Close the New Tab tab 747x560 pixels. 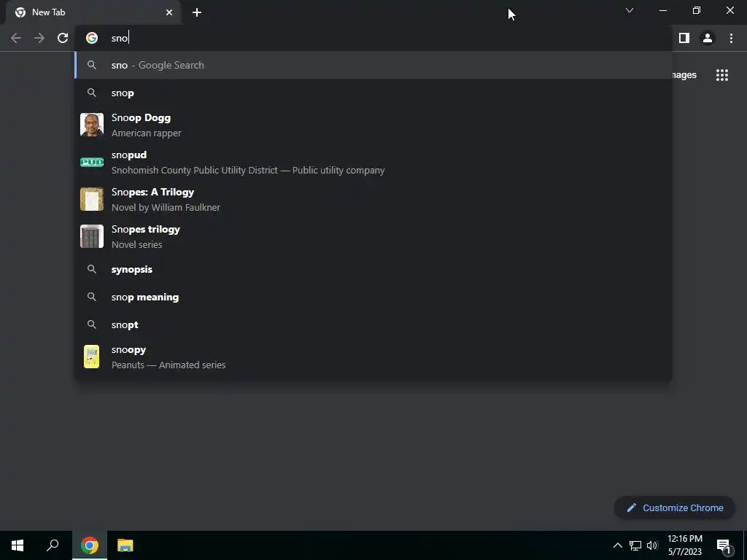click(169, 12)
